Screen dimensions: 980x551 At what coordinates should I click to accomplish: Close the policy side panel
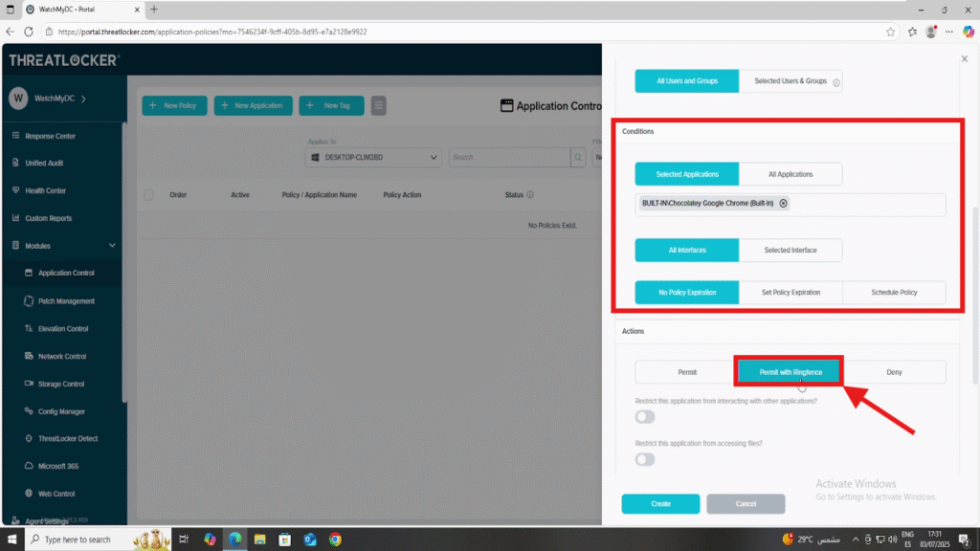coord(965,58)
